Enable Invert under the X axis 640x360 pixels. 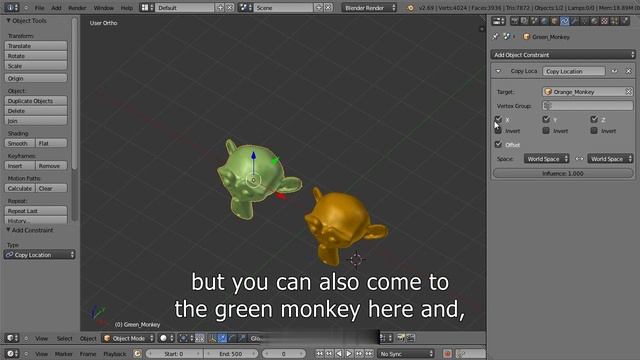pos(498,131)
